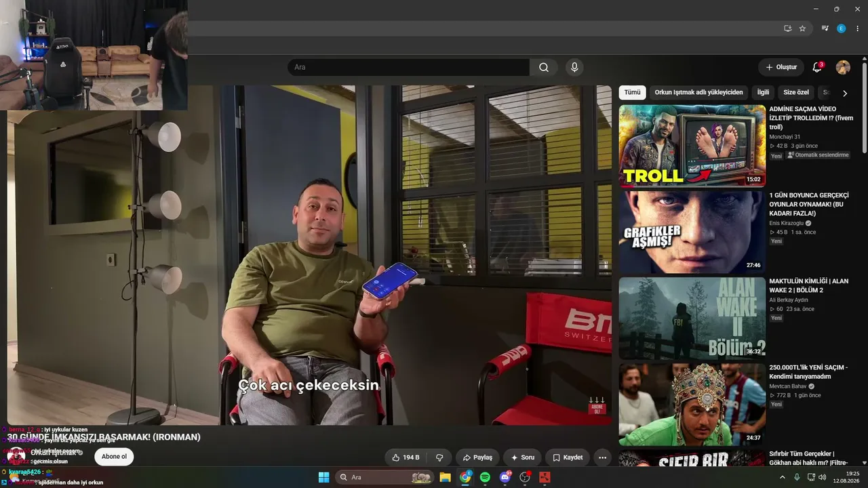Switch to Chrome in the taskbar
The image size is (868, 488).
[x=465, y=477]
